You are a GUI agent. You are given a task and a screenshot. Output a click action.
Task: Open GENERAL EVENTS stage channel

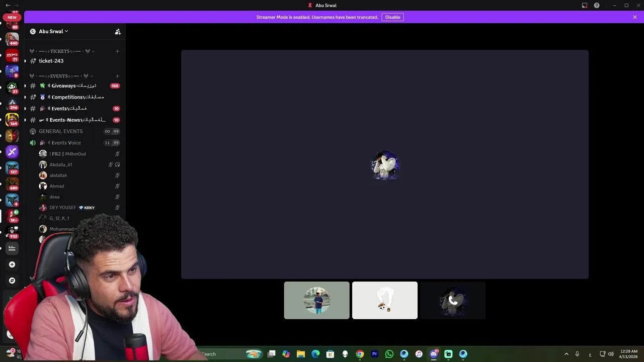(x=74, y=131)
